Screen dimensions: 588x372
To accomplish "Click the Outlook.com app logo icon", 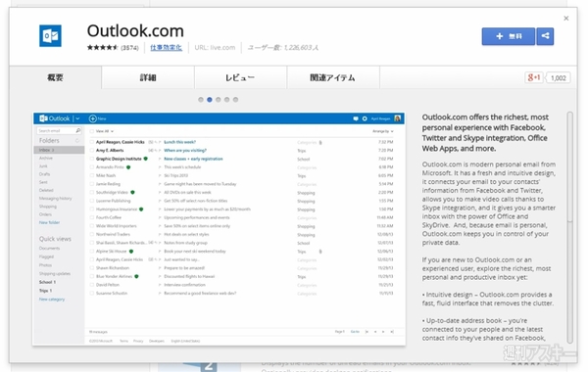I will tap(50, 36).
